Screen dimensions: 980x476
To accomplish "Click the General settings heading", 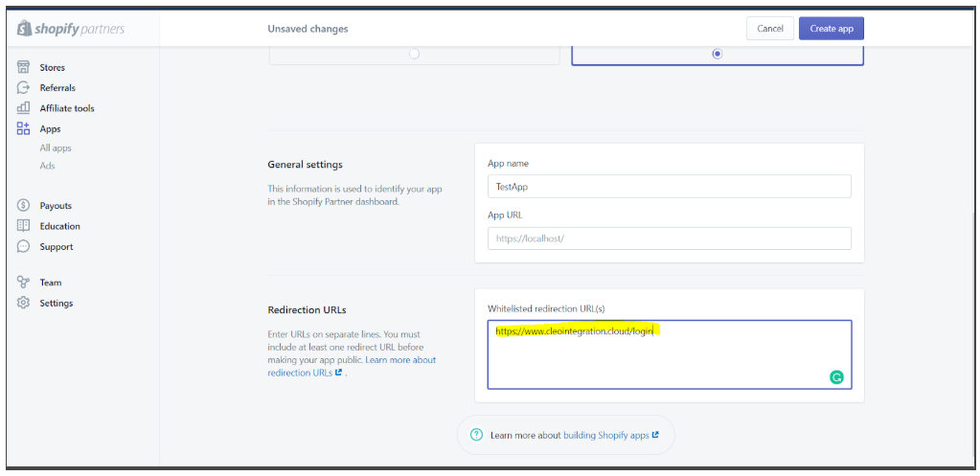I will pyautogui.click(x=305, y=165).
